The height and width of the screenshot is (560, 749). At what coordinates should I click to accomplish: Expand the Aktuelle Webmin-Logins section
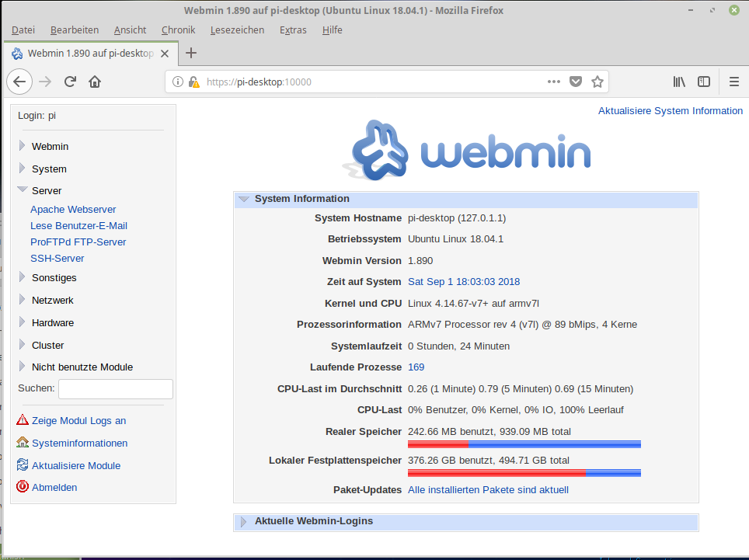(313, 521)
